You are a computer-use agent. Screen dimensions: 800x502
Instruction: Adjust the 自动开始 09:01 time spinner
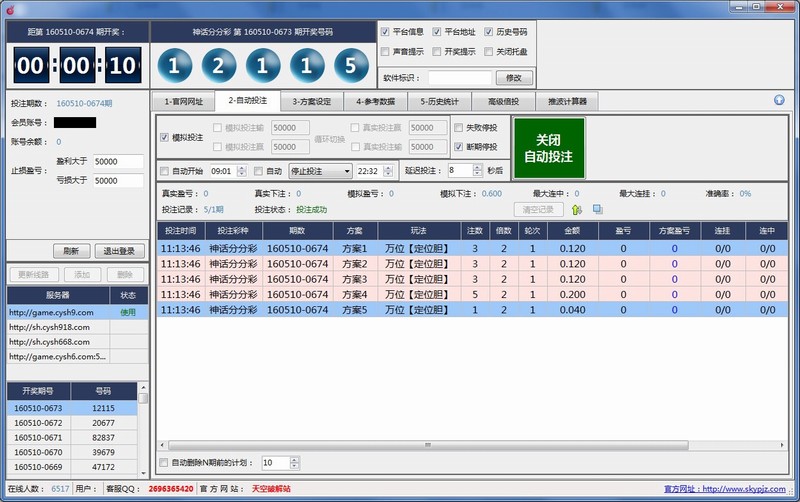[x=240, y=171]
